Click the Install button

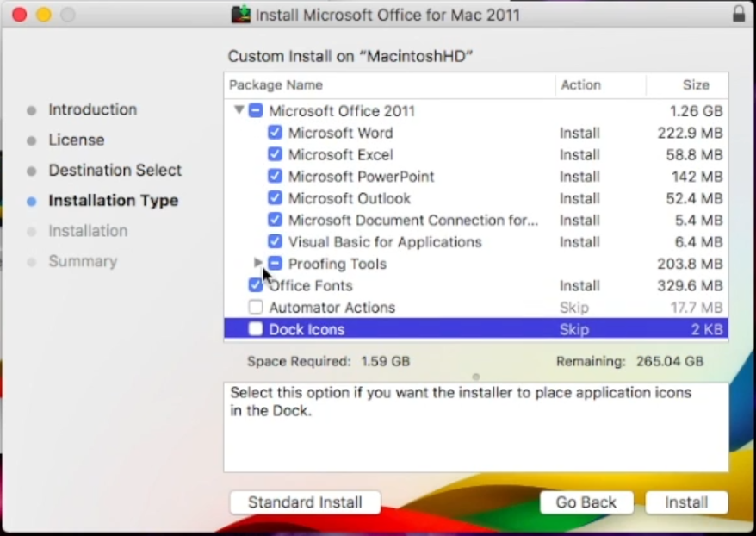pos(686,502)
